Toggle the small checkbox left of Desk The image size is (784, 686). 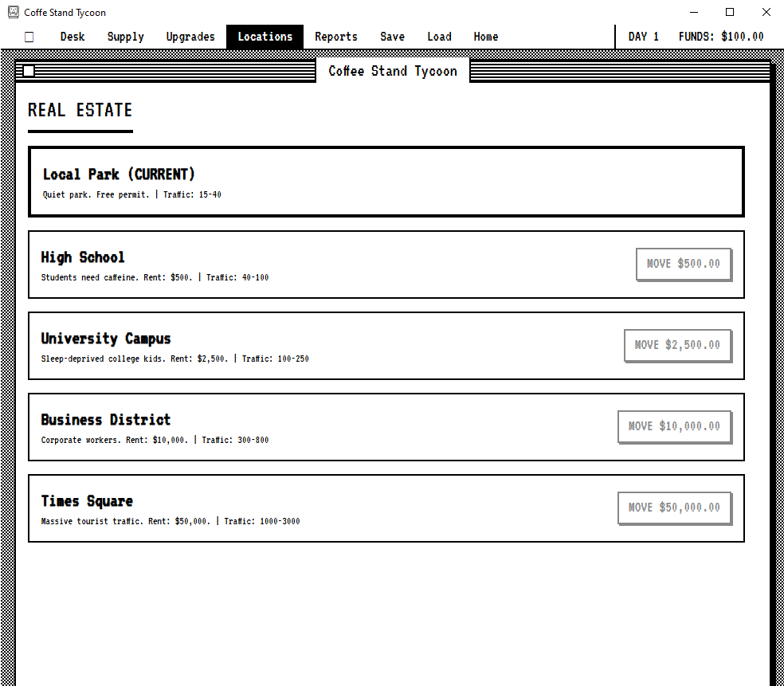pos(29,37)
